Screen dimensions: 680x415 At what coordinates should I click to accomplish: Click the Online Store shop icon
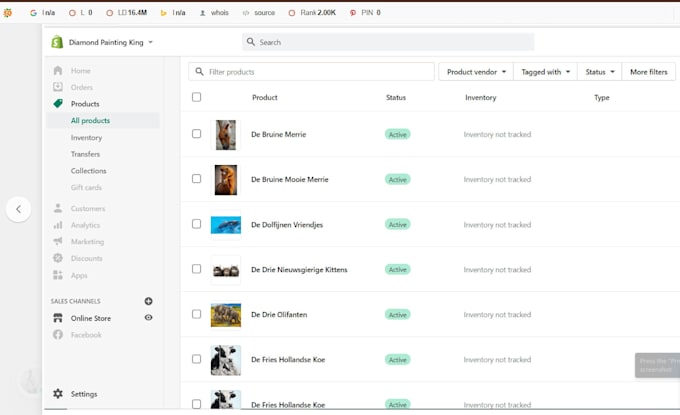pos(58,318)
